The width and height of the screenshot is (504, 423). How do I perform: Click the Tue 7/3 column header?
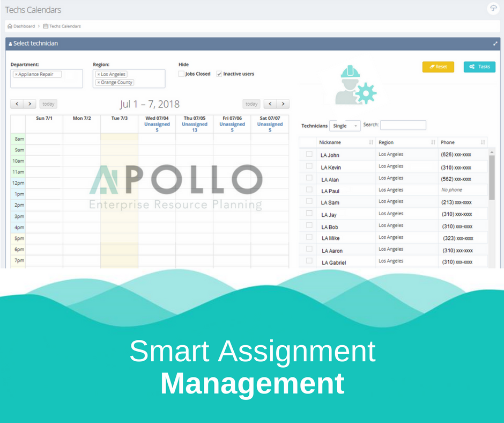(x=119, y=118)
